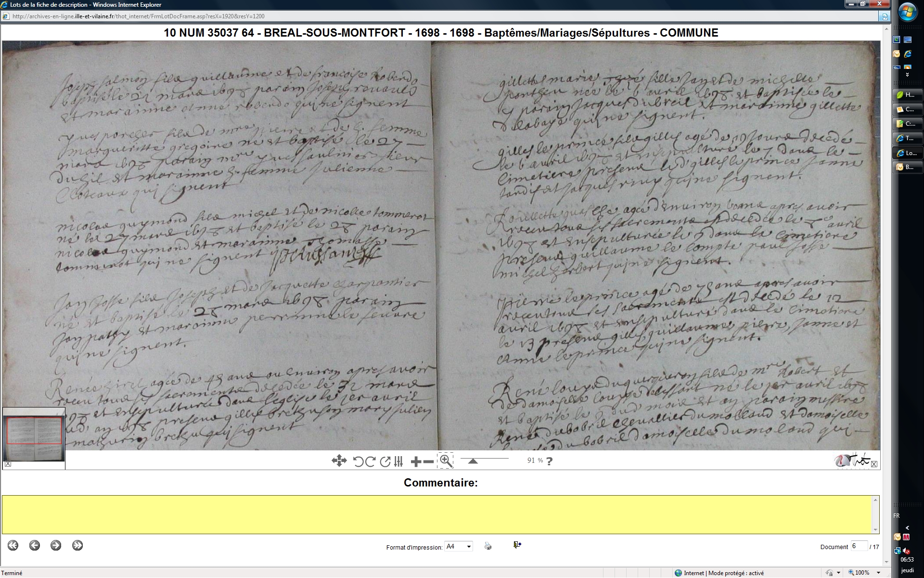Screen dimensions: 924x578
Task: Select the pan/move image tool
Action: [x=339, y=461]
